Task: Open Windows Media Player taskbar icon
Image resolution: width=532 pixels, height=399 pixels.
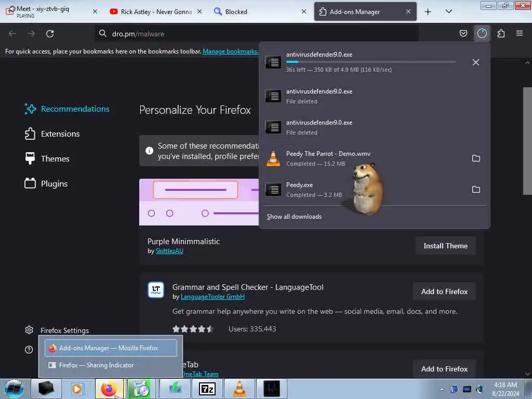Action: (77, 389)
